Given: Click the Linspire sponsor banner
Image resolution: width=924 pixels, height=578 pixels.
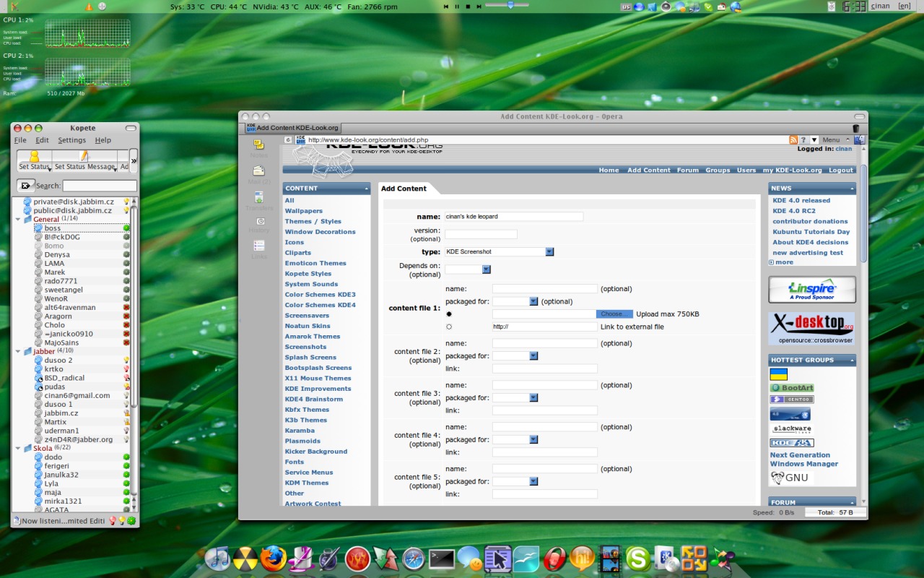Looking at the screenshot, I should [x=812, y=290].
